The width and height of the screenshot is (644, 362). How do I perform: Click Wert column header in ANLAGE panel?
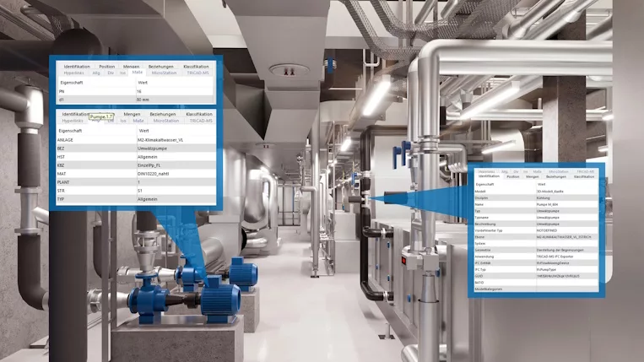(143, 131)
